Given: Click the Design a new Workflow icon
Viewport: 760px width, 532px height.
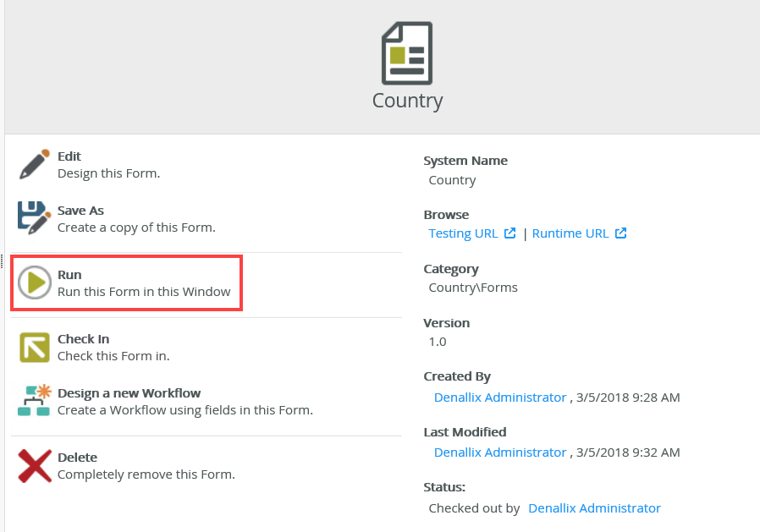Looking at the screenshot, I should (x=35, y=401).
